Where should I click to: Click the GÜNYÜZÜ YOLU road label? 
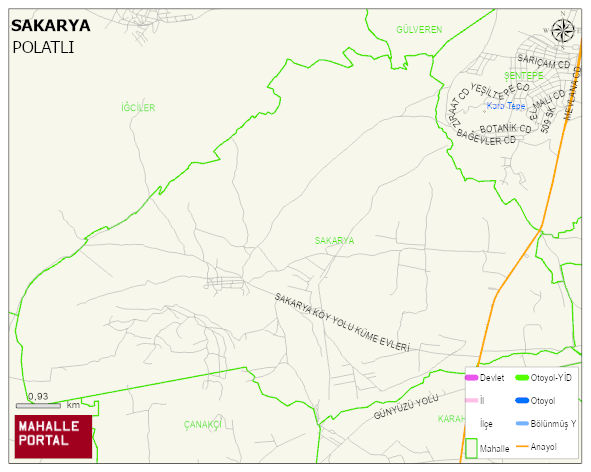coord(406,407)
